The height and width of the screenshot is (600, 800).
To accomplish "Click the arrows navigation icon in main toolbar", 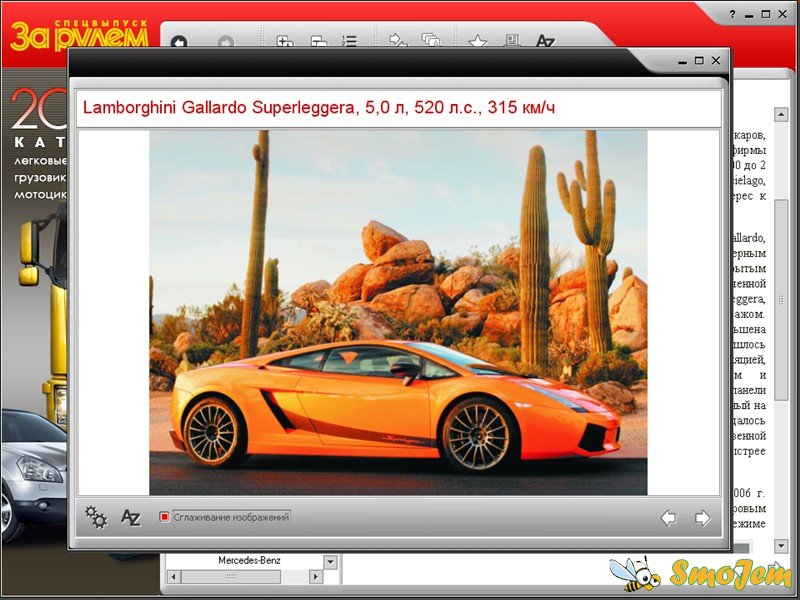I will tap(398, 40).
